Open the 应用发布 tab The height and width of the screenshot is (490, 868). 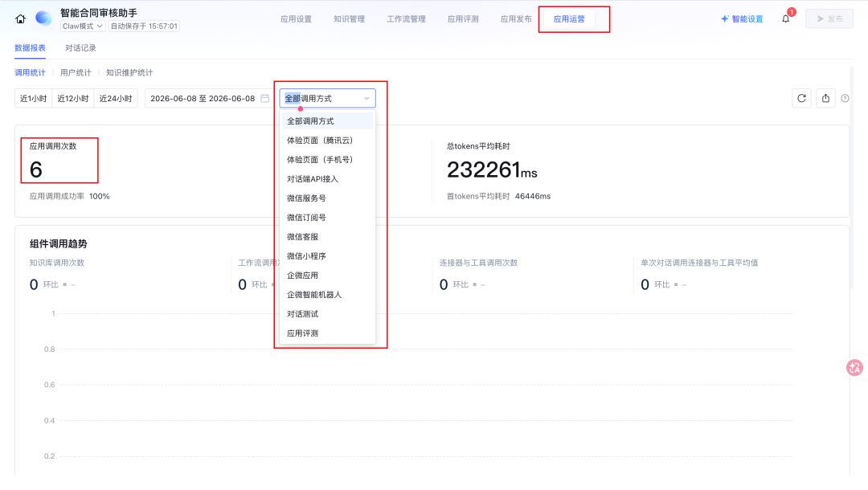tap(516, 18)
